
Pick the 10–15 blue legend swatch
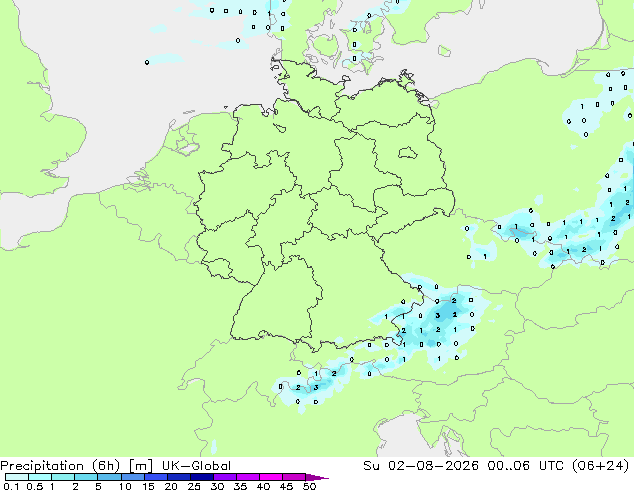(132, 477)
